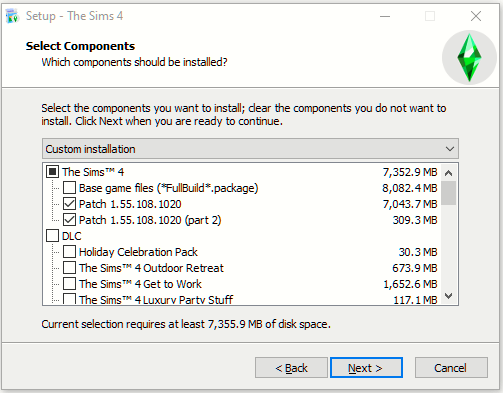This screenshot has width=503, height=393.
Task: Click the green plumbob diamond logo
Action: (x=469, y=58)
